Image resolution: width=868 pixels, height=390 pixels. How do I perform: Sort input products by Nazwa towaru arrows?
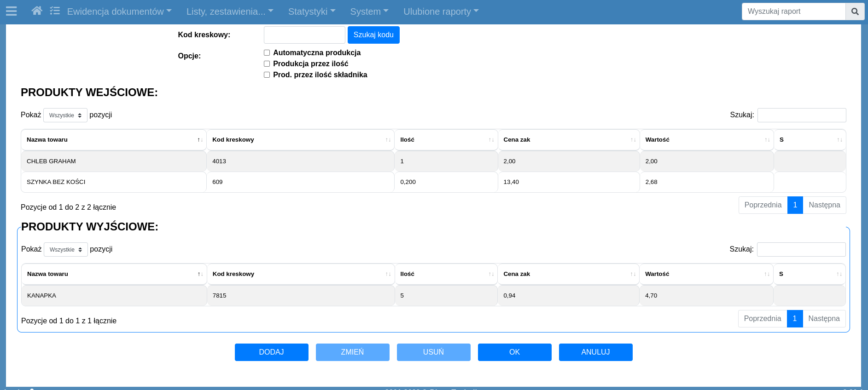pyautogui.click(x=200, y=140)
